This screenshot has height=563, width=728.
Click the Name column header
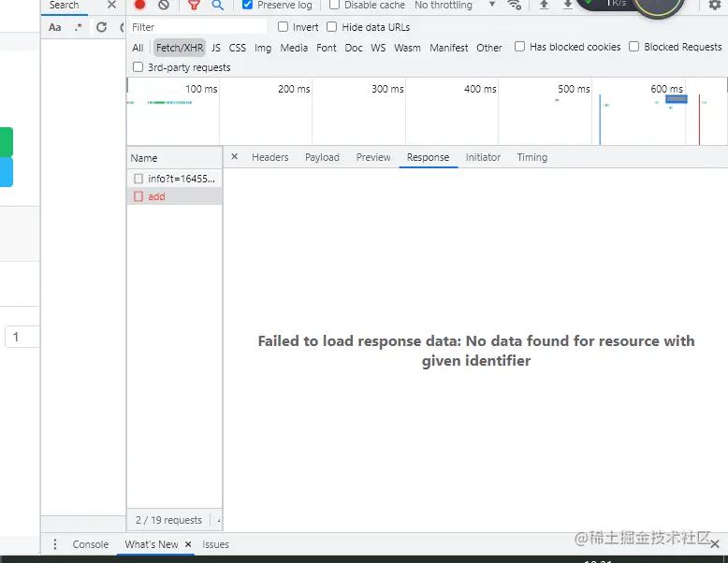click(x=175, y=158)
